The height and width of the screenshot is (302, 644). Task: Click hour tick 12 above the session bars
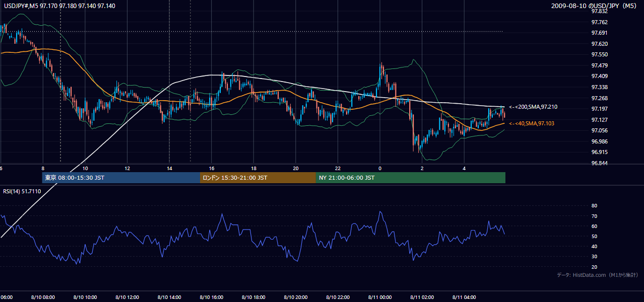127,169
